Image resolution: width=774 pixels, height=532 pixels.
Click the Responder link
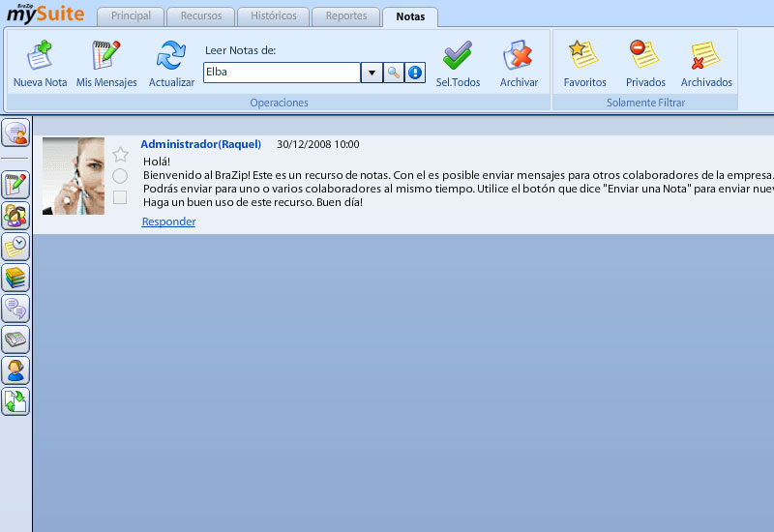(168, 222)
